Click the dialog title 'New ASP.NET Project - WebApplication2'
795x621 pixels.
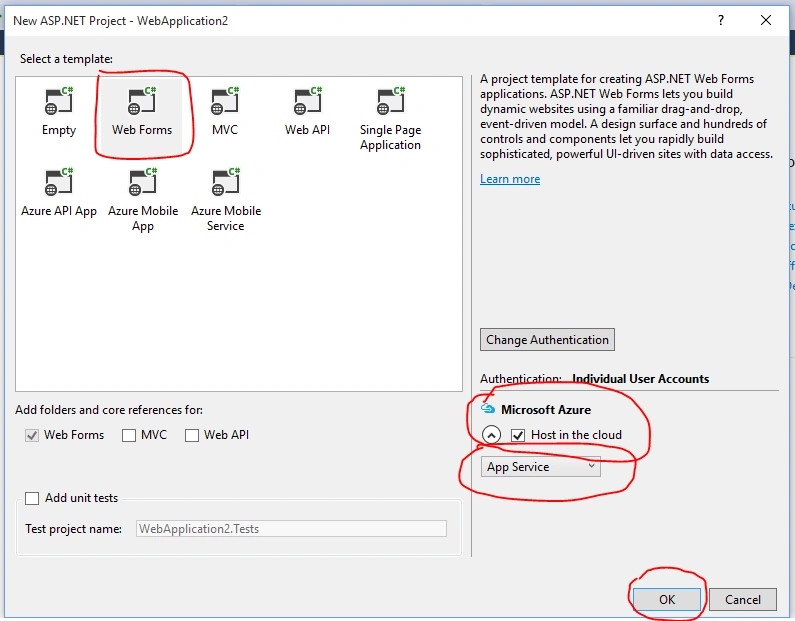click(x=121, y=21)
